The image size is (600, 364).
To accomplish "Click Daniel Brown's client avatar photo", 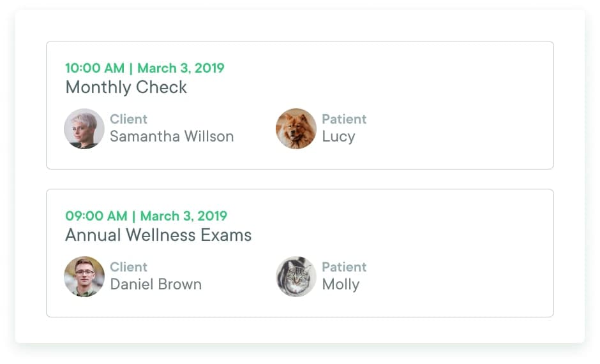I will coord(84,277).
